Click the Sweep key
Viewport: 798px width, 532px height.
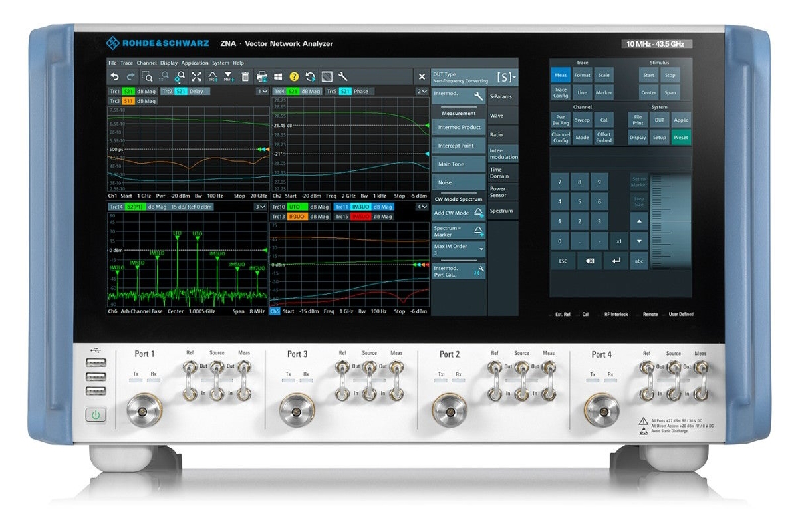(582, 120)
